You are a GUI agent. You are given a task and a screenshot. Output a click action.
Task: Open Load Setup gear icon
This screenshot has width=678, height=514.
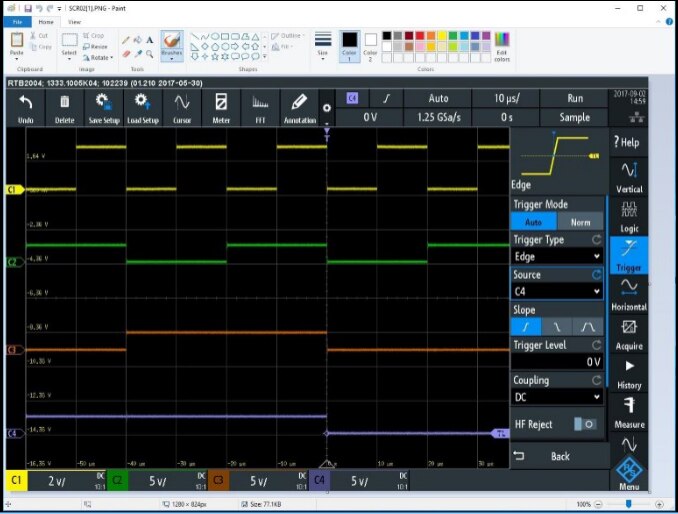tap(142, 102)
